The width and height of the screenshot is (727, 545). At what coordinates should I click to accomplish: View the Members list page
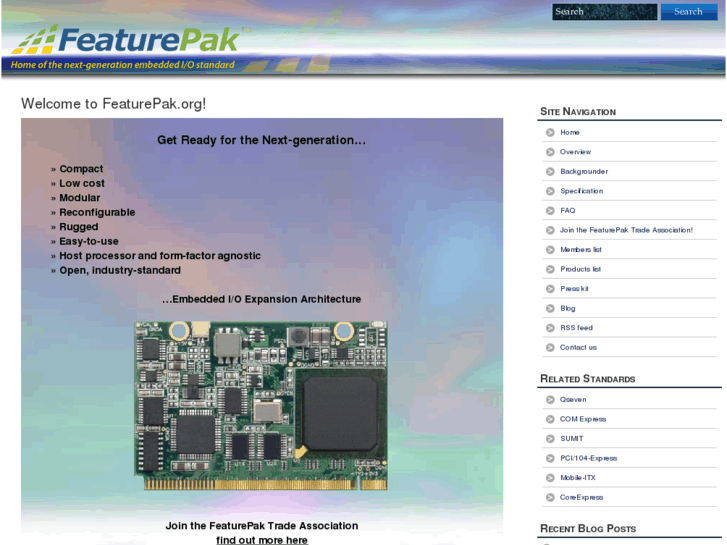[581, 249]
